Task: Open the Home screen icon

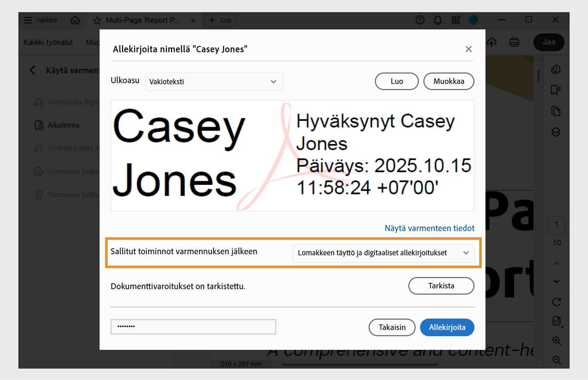Action: click(x=75, y=20)
